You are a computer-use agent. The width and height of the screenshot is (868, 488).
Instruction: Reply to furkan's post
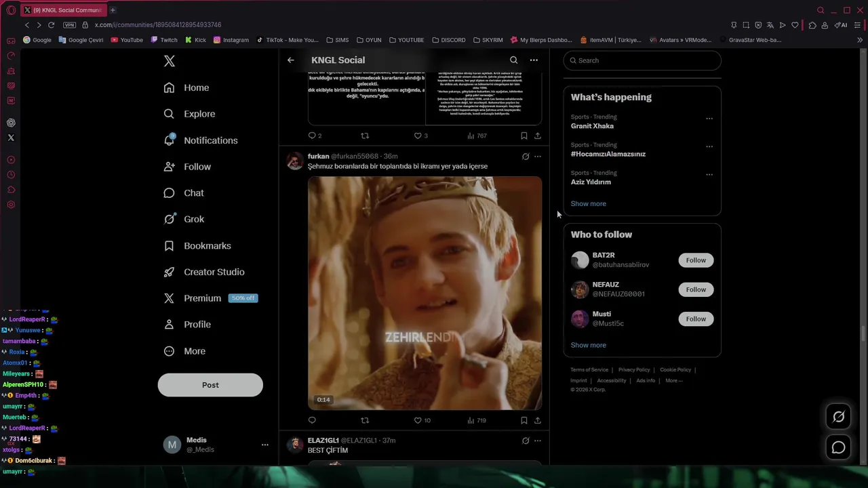tap(312, 420)
